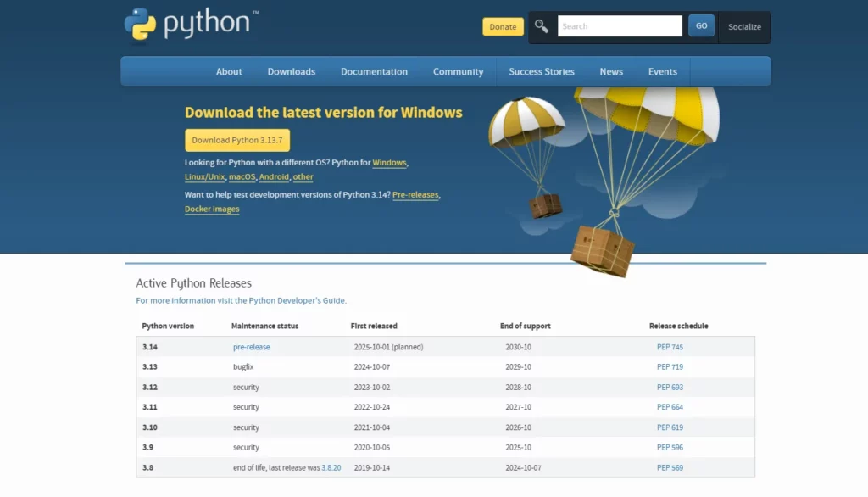Viewport: 868px width, 497px height.
Task: Click the 2021-10-04 release date
Action: click(372, 427)
